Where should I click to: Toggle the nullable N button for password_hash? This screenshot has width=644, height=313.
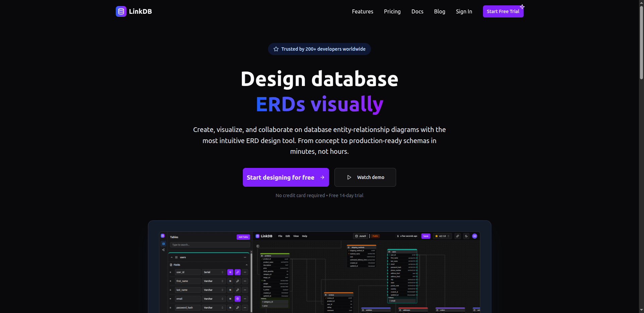pos(230,308)
